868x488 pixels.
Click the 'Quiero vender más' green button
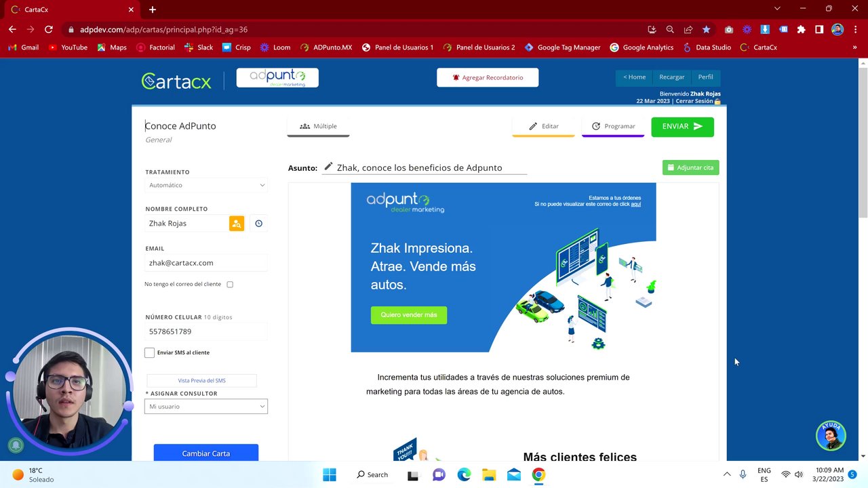pos(409,315)
